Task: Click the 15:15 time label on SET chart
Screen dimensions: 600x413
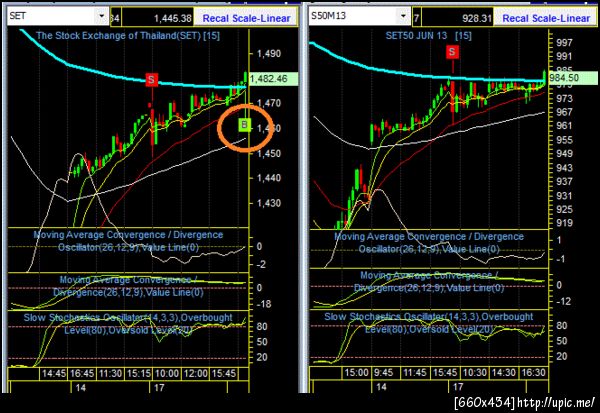Action: click(139, 374)
